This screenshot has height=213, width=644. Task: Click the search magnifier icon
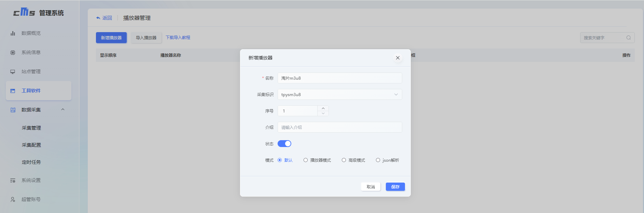click(x=628, y=38)
